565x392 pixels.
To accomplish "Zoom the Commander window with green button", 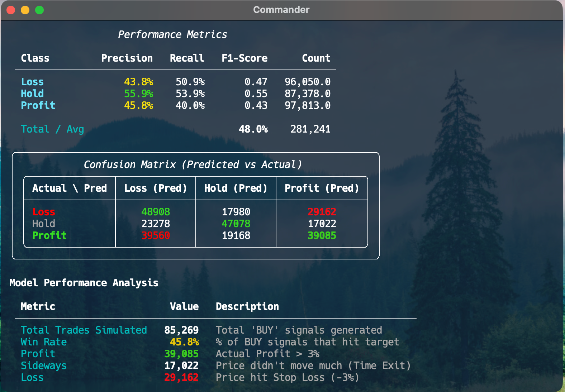I will click(x=39, y=10).
